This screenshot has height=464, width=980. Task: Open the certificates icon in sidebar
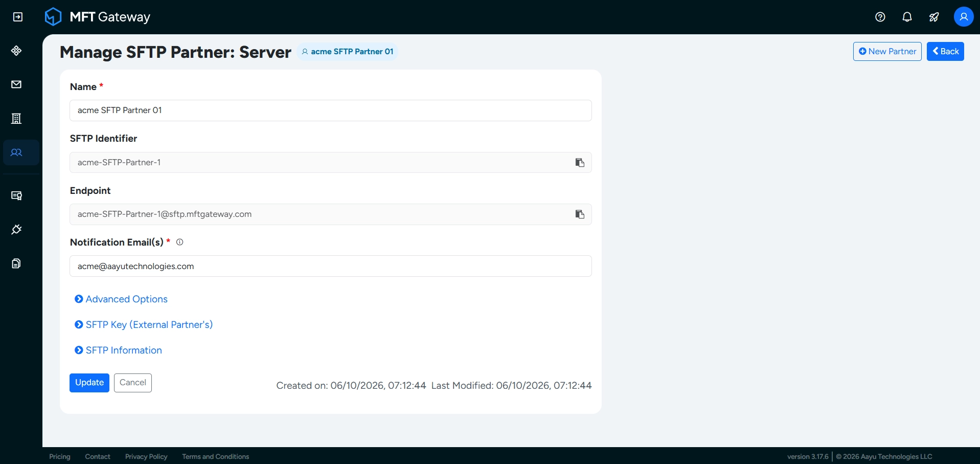(x=16, y=195)
